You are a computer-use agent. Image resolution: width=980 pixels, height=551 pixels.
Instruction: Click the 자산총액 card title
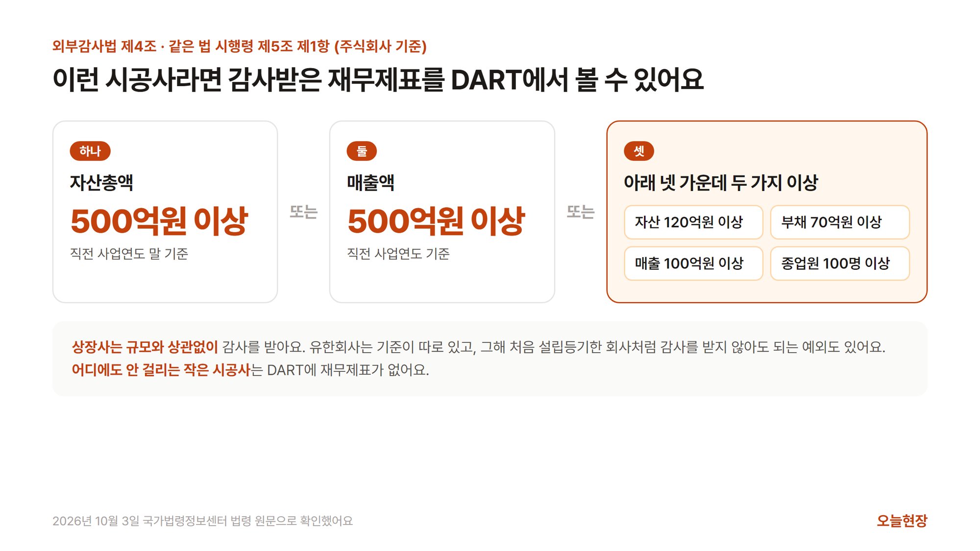(x=101, y=183)
